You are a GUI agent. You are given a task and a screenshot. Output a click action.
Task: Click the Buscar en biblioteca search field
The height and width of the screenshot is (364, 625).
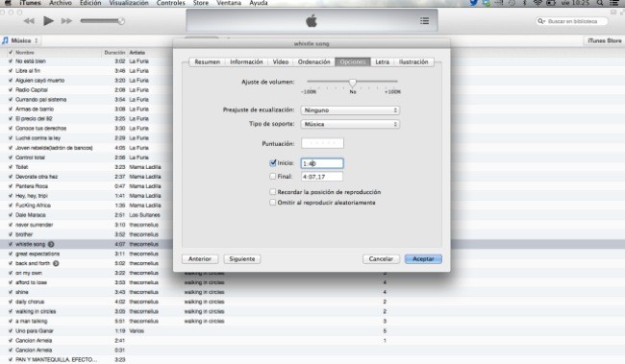point(572,21)
